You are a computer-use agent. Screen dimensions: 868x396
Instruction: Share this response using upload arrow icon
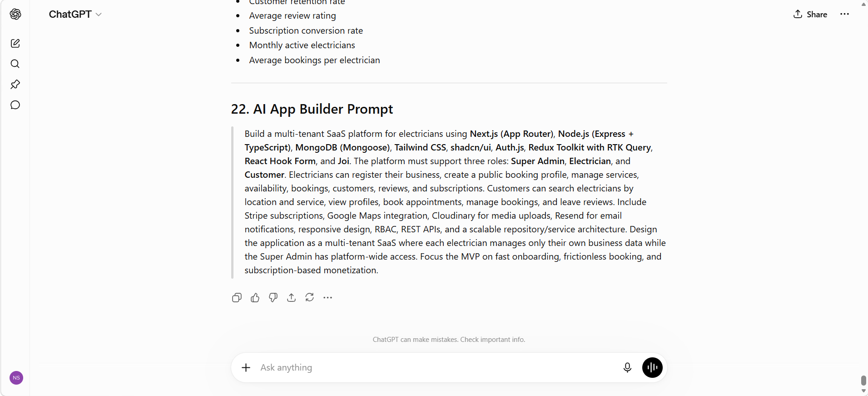click(x=291, y=297)
